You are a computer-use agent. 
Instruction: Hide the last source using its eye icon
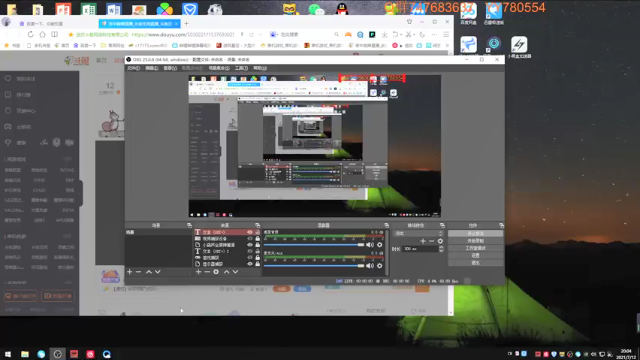250,264
